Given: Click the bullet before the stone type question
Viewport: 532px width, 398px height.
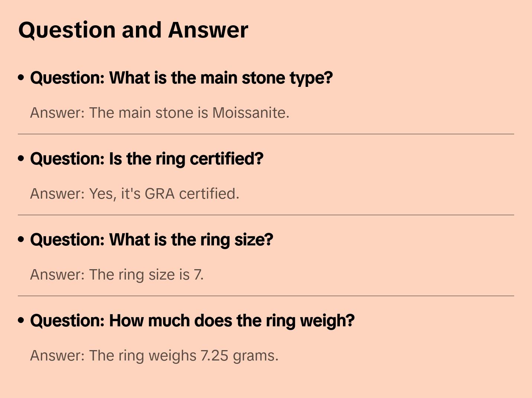Looking at the screenshot, I should coord(21,78).
